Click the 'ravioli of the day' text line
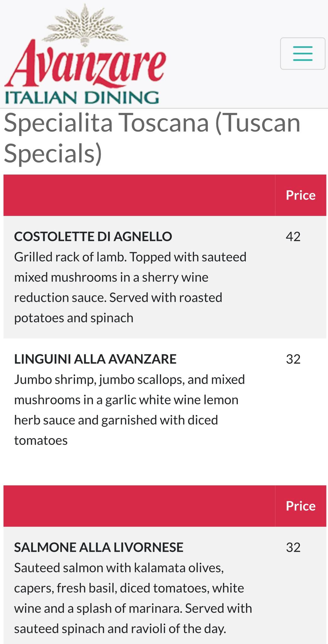328x644 pixels. 120,629
